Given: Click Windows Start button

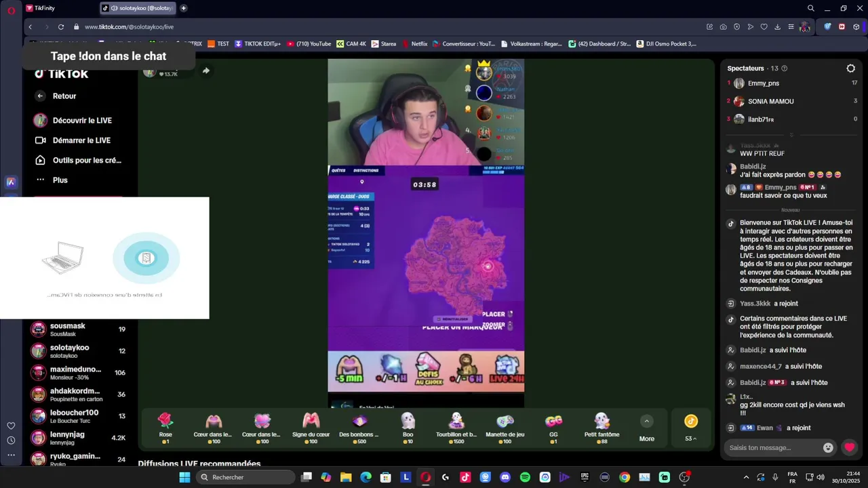Looking at the screenshot, I should tap(184, 477).
